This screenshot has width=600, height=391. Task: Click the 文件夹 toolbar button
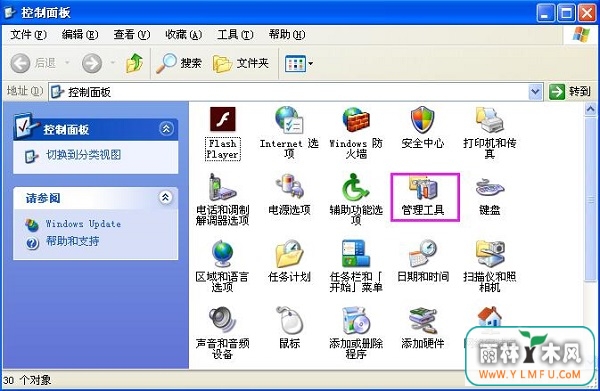pyautogui.click(x=241, y=63)
